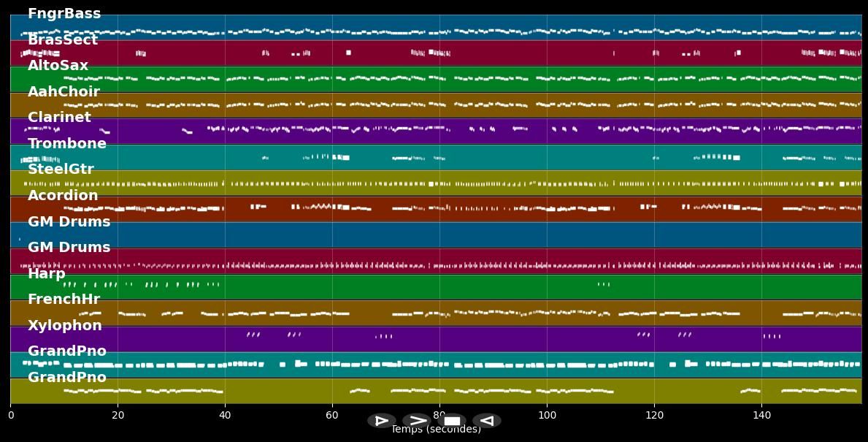Select the FrenchHr track label
The width and height of the screenshot is (868, 442).
[64, 300]
